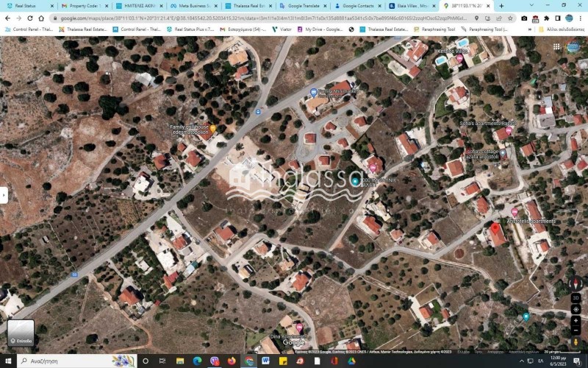Zoom out with the minus button

pyautogui.click(x=576, y=330)
